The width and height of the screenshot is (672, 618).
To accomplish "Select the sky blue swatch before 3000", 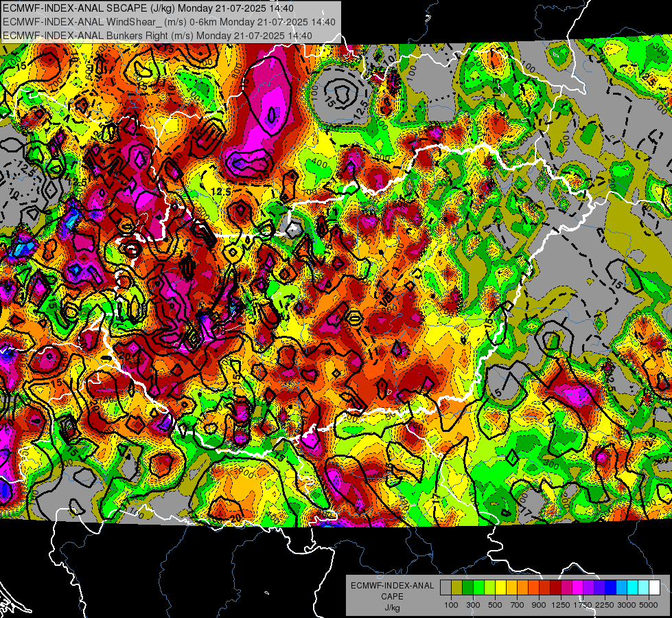I will 622,588.
